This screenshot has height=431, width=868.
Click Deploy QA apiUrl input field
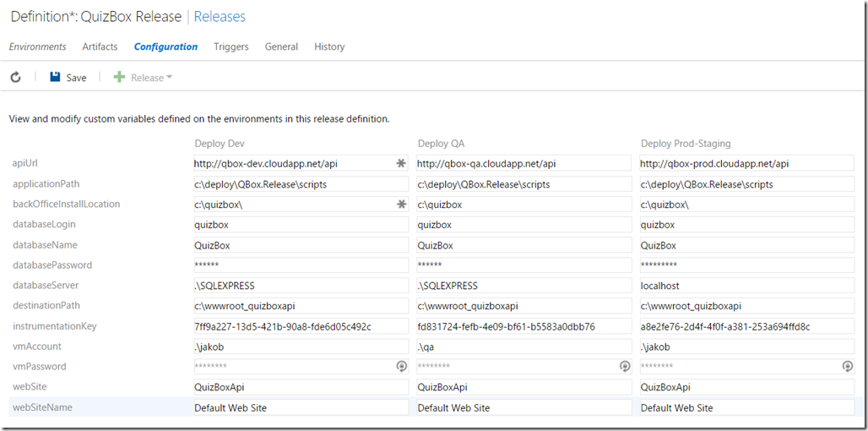pos(524,163)
